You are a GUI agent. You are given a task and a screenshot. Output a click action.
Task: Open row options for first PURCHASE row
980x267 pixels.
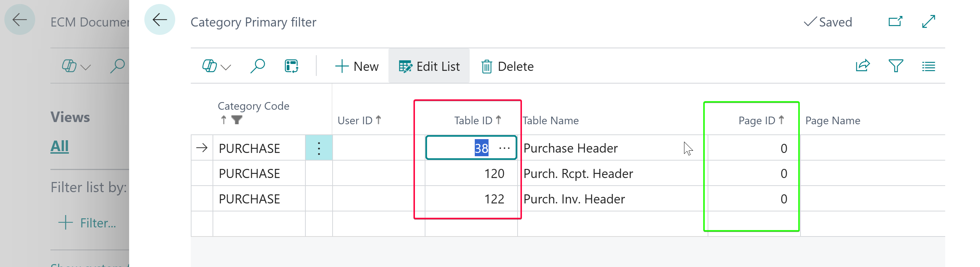click(x=319, y=148)
